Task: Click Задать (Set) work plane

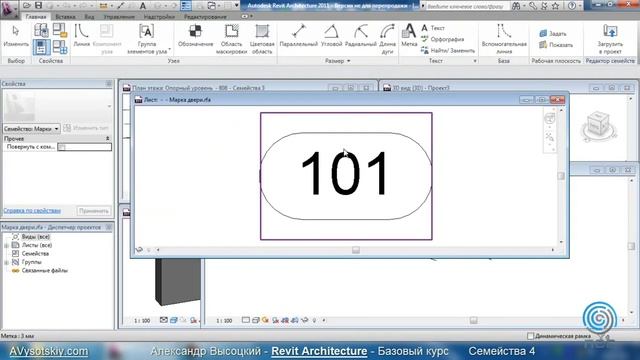Action: [553, 33]
